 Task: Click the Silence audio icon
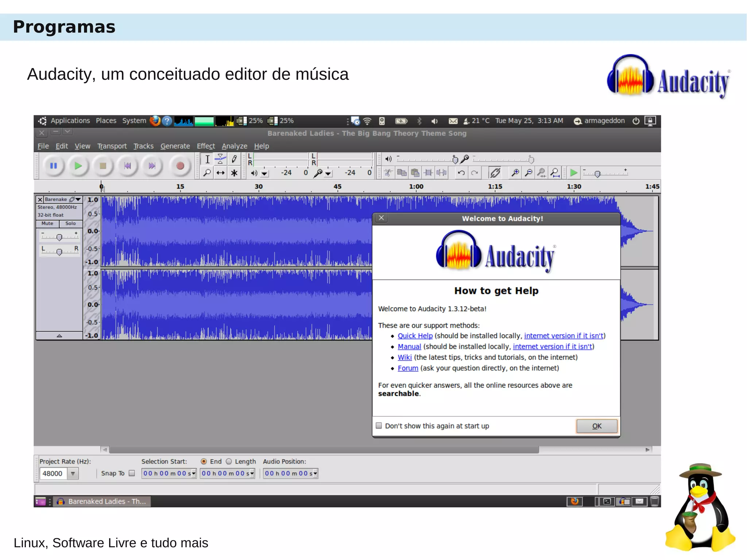(441, 173)
